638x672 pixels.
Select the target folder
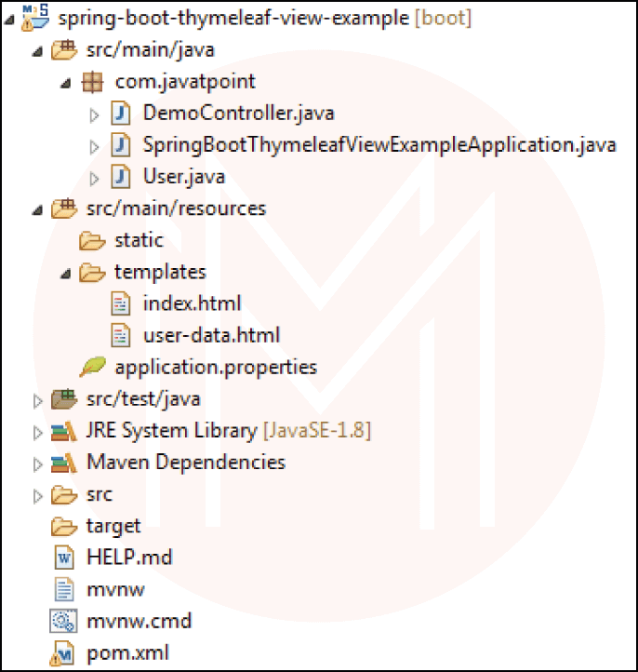point(113,526)
